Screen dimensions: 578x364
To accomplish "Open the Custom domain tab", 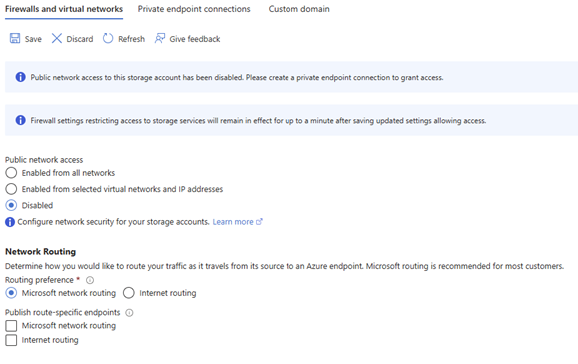I will (x=299, y=9).
